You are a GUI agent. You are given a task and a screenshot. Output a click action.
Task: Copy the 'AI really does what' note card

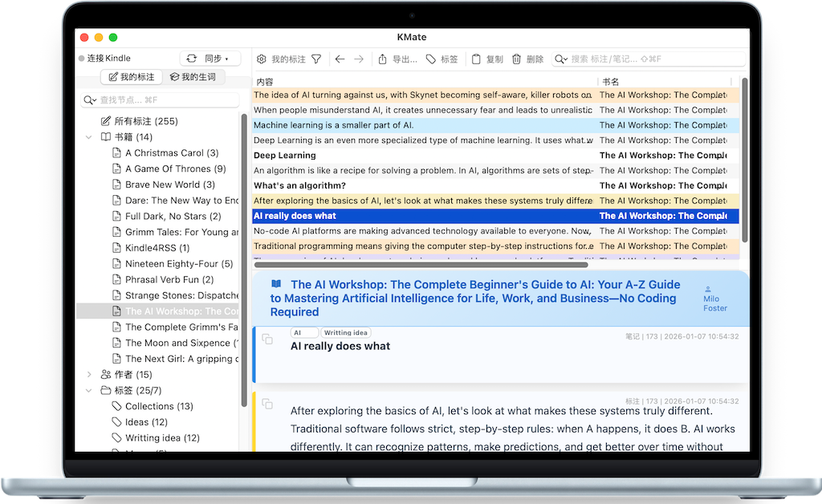click(x=267, y=340)
